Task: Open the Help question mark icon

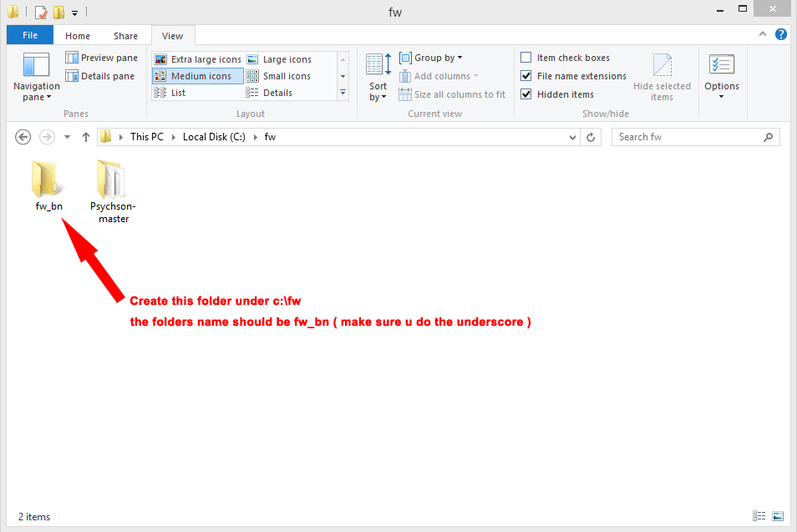Action: [781, 35]
